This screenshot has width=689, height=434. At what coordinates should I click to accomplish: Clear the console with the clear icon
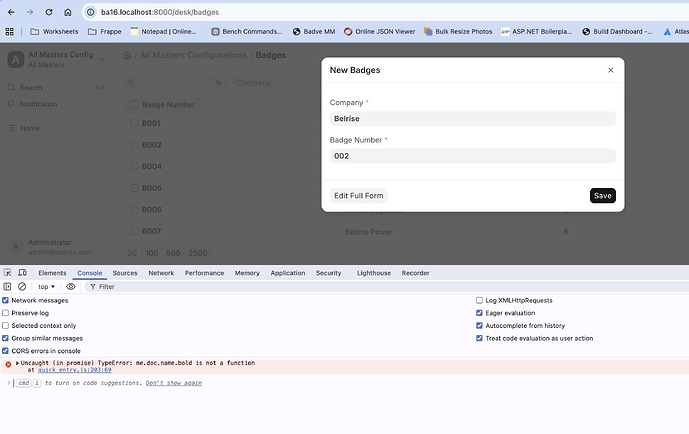tap(22, 287)
